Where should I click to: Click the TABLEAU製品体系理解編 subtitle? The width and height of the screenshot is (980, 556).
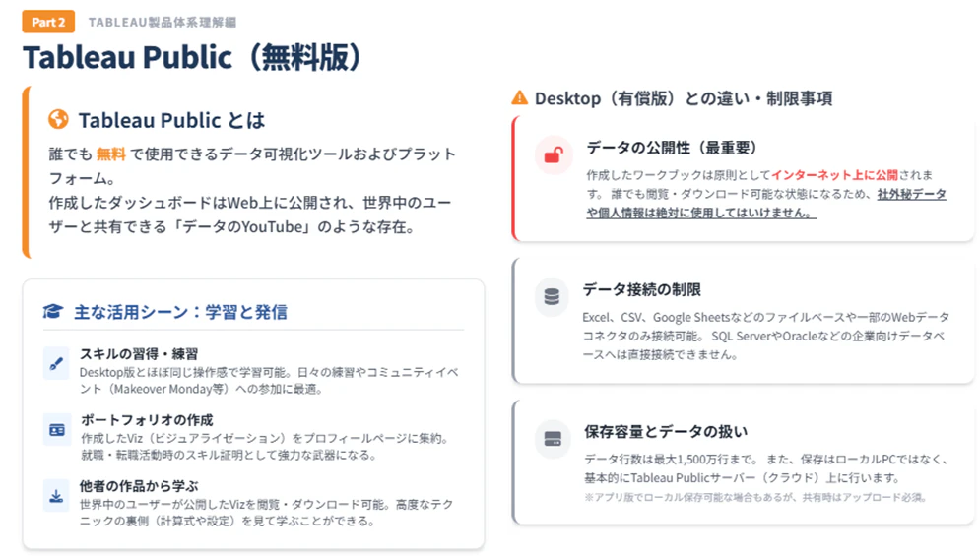163,22
